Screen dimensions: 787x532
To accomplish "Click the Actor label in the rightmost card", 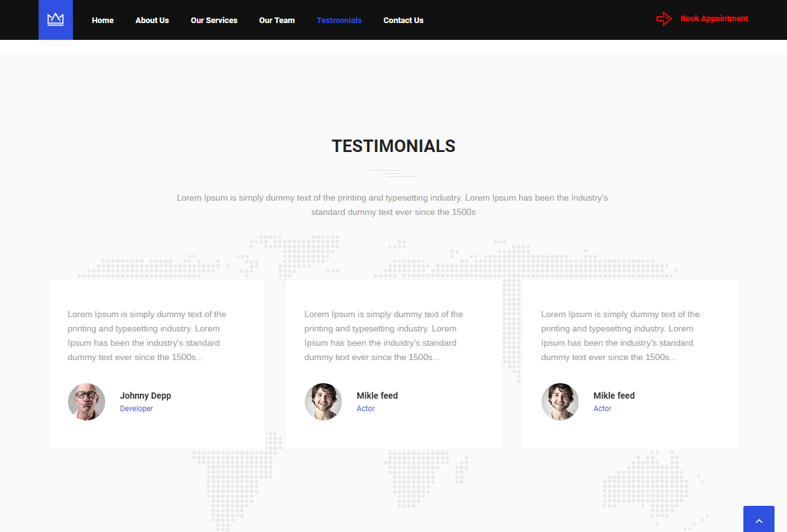I will (603, 409).
